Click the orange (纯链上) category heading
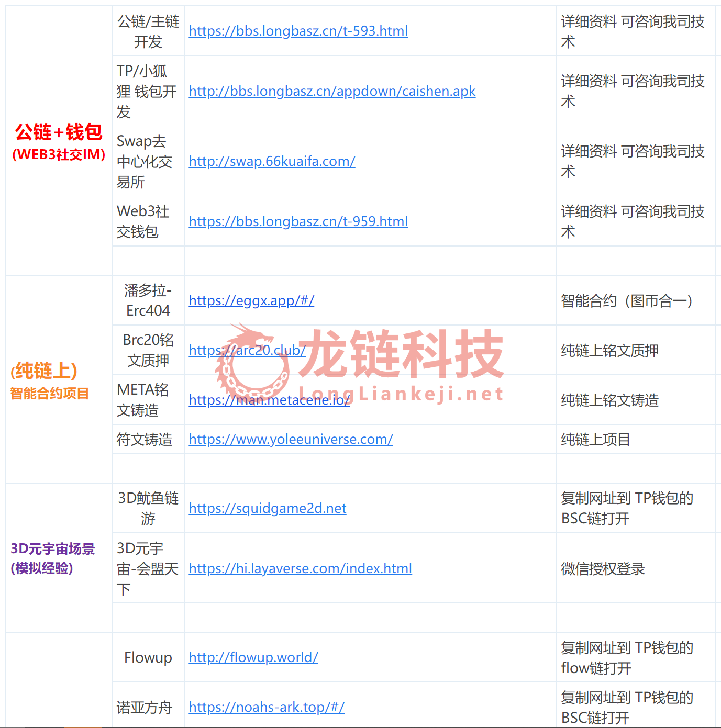The image size is (721, 728). [x=44, y=371]
